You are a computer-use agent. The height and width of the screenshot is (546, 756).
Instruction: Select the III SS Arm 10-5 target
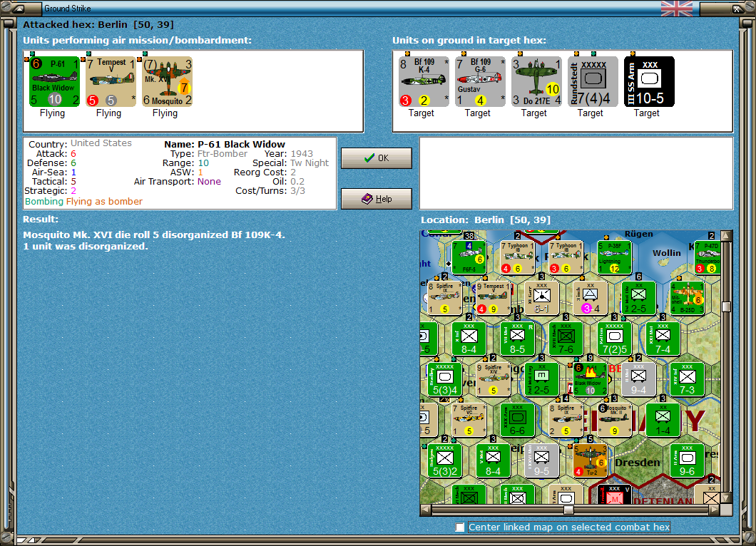tap(650, 81)
